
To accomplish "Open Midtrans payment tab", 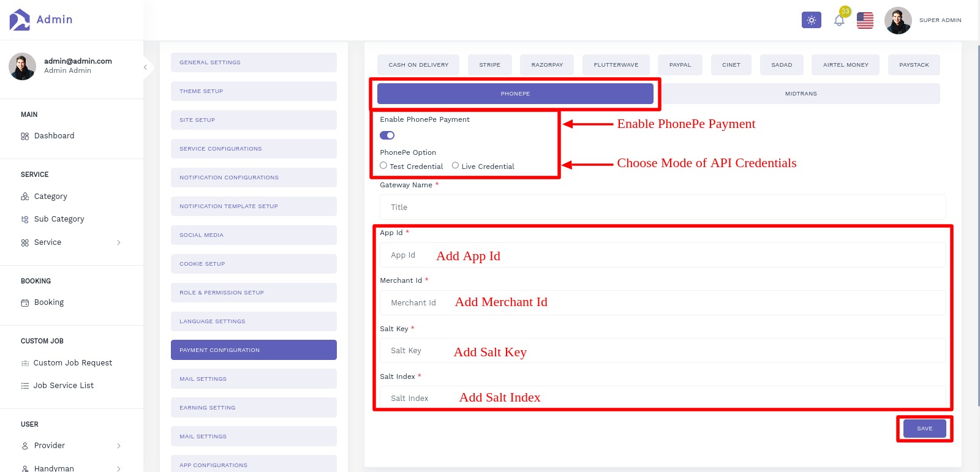I will tap(801, 94).
